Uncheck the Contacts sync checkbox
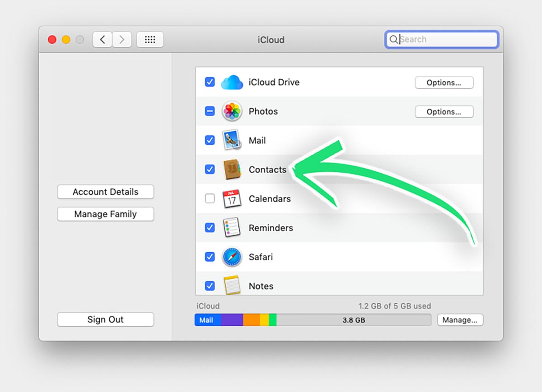 point(210,170)
